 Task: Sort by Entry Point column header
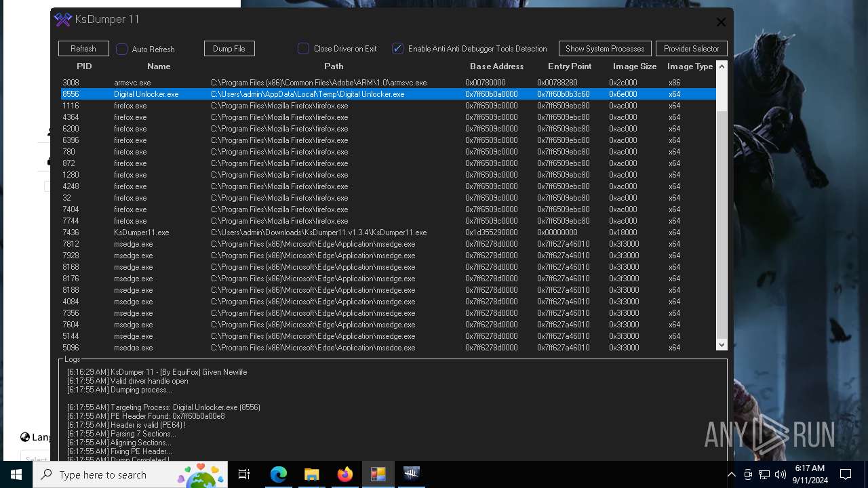click(570, 66)
